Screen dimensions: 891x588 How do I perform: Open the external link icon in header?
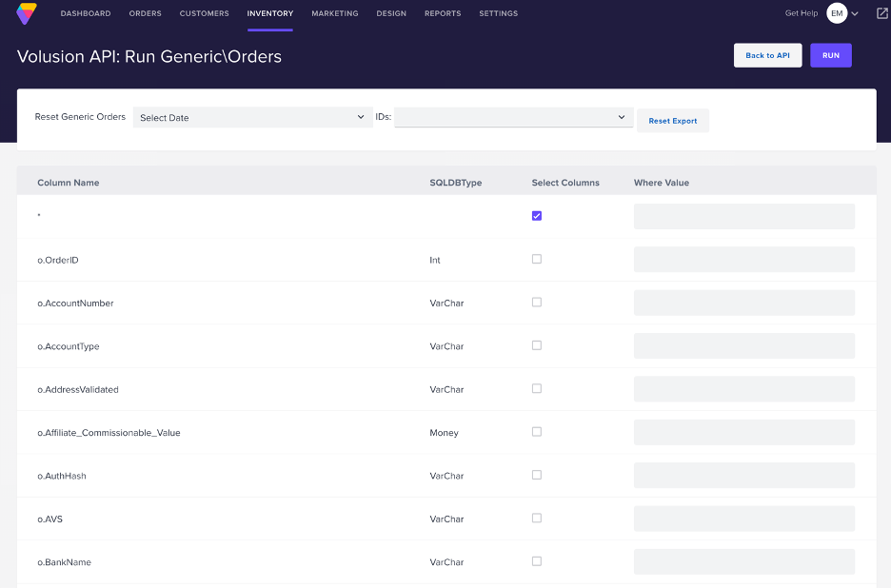click(881, 13)
